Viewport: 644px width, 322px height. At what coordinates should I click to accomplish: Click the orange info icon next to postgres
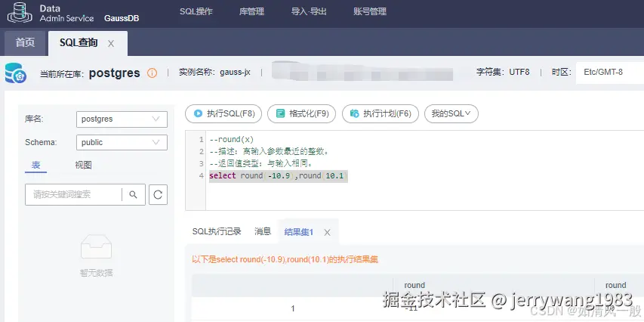pyautogui.click(x=152, y=73)
